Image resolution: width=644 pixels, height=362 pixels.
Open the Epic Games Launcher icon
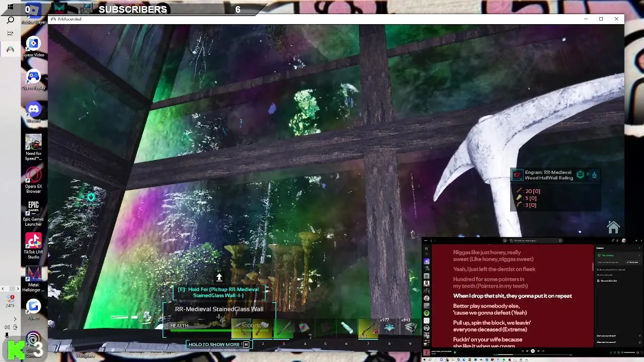(x=33, y=214)
